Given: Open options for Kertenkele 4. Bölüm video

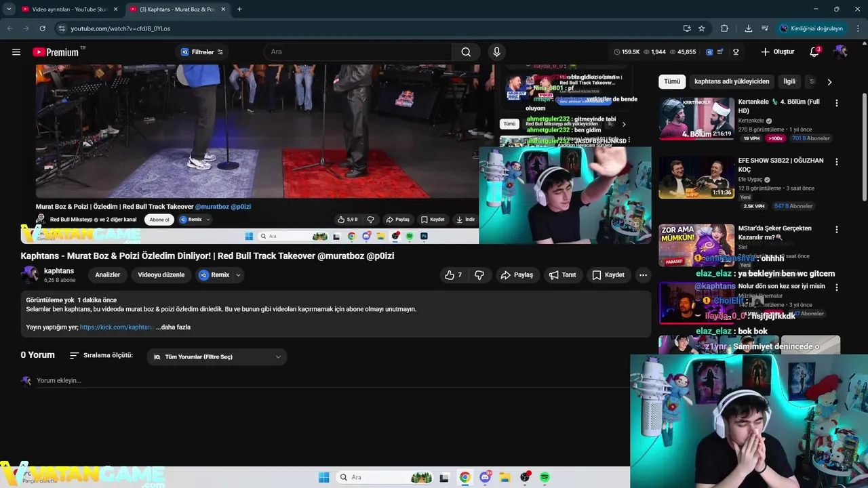Looking at the screenshot, I should pyautogui.click(x=836, y=103).
